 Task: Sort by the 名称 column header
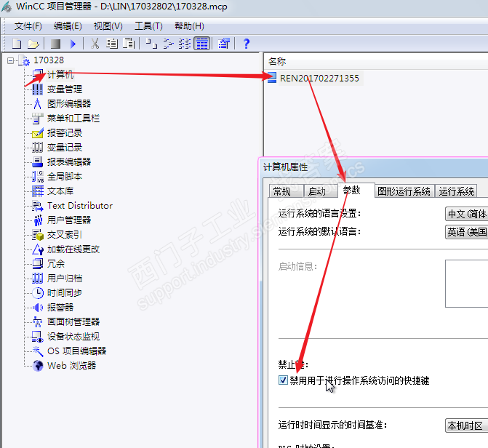coord(277,61)
